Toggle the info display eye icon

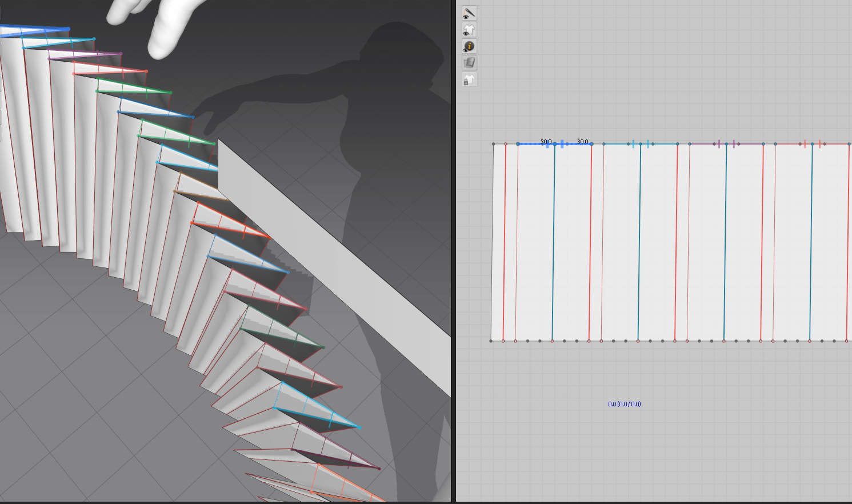469,46
